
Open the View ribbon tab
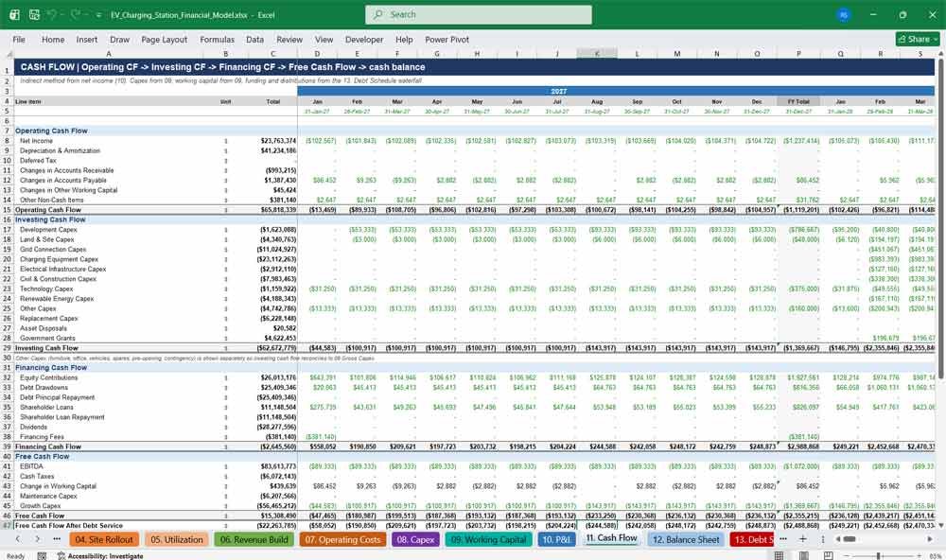(324, 39)
